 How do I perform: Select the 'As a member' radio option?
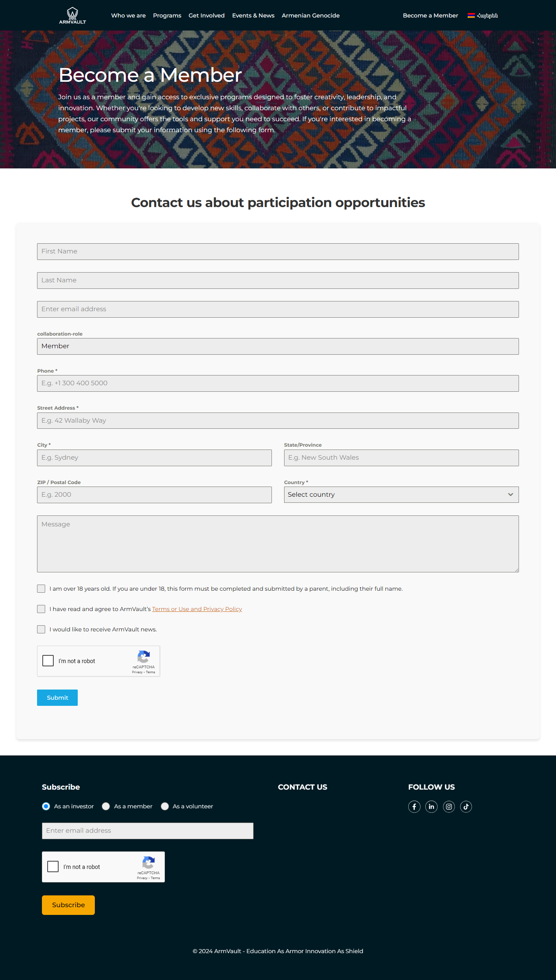point(106,806)
